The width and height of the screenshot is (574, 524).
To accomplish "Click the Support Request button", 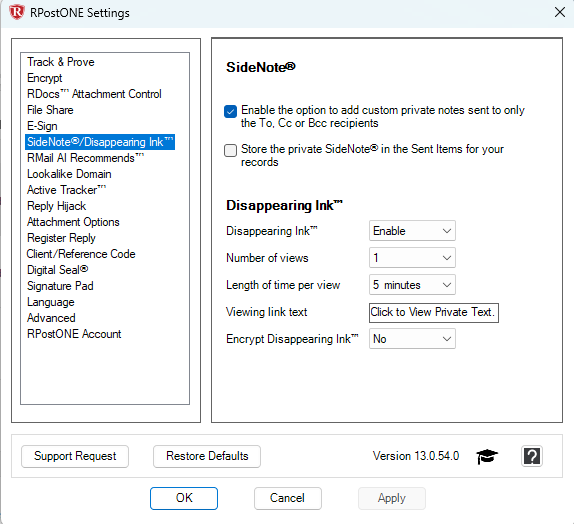I will [75, 456].
